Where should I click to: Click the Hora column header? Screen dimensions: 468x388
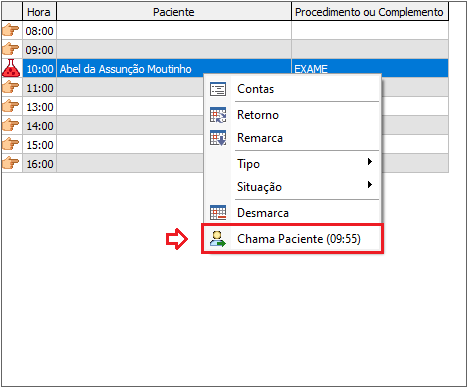(39, 12)
